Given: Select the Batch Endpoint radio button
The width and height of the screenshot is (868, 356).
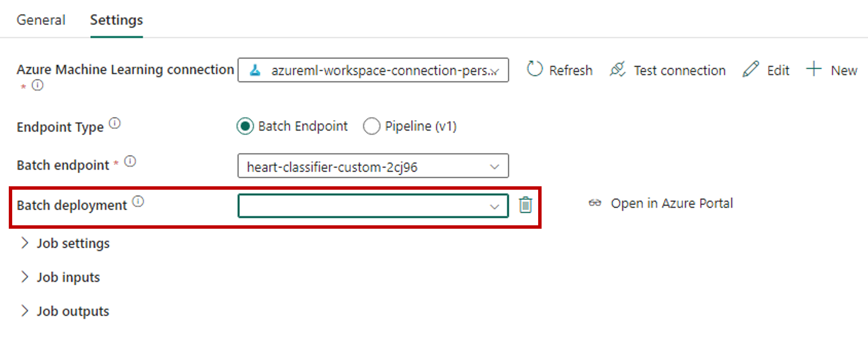Looking at the screenshot, I should pyautogui.click(x=245, y=126).
